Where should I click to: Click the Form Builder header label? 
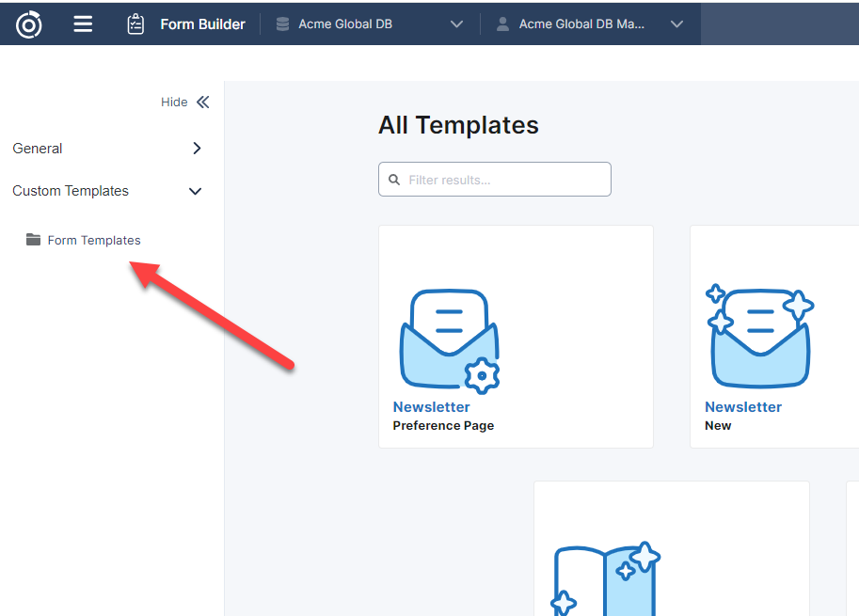pos(202,24)
